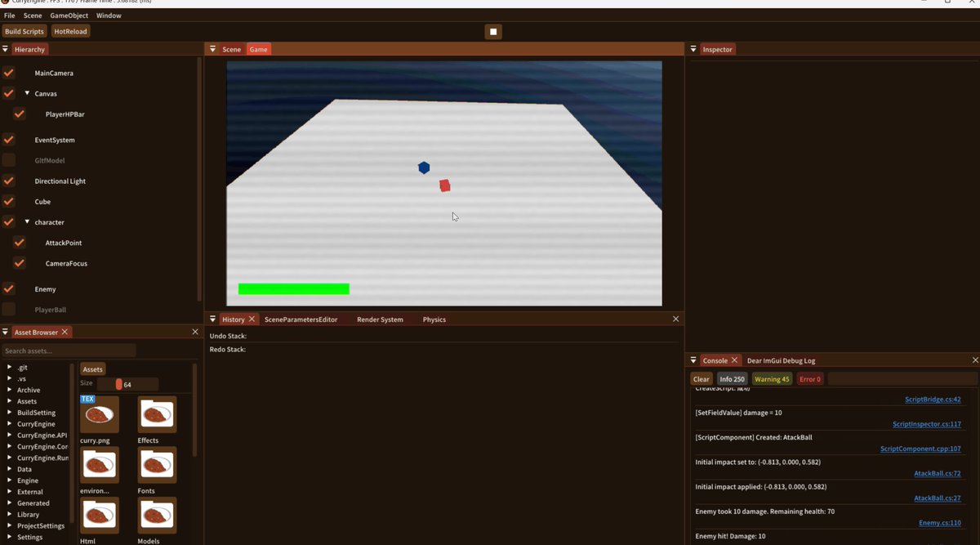
Task: Switch to the Scene tab
Action: [x=232, y=49]
